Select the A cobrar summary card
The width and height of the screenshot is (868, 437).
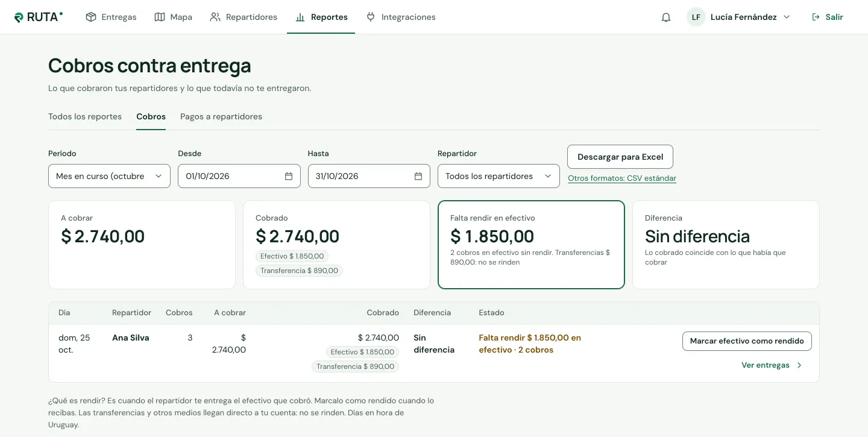click(x=142, y=245)
